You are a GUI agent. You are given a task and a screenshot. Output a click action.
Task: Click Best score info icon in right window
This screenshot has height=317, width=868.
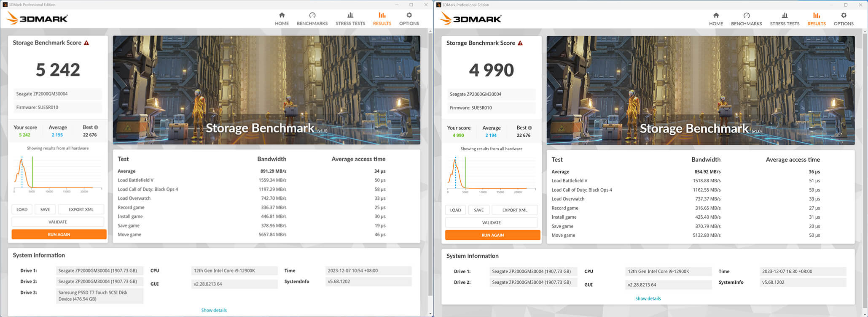pyautogui.click(x=530, y=127)
